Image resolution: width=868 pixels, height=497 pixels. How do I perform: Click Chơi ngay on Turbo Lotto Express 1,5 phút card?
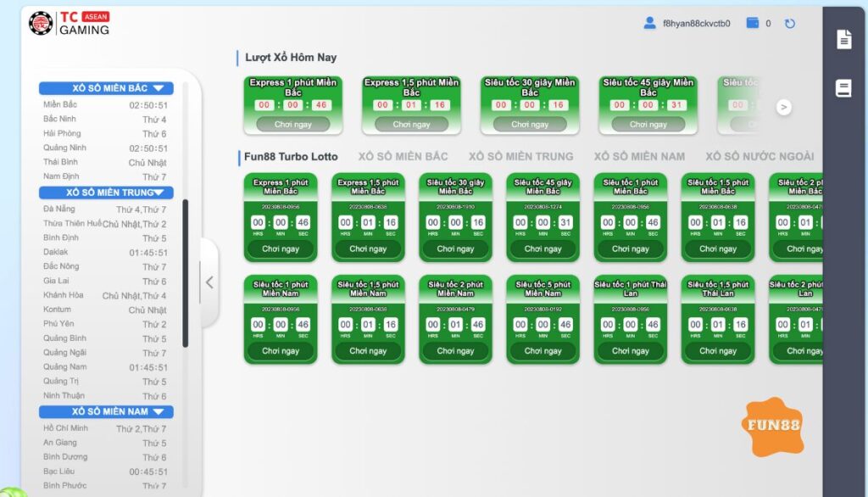coord(368,248)
